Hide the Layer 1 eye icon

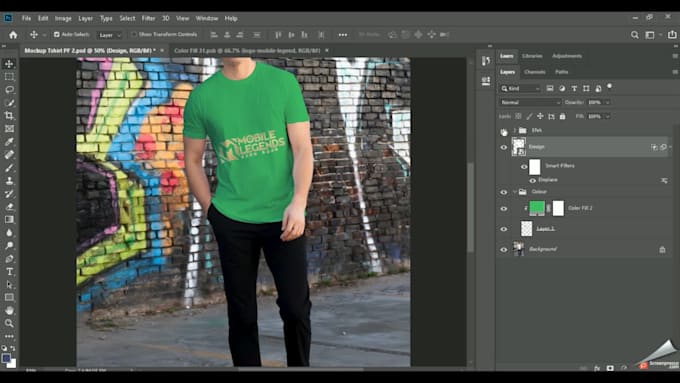coord(503,229)
